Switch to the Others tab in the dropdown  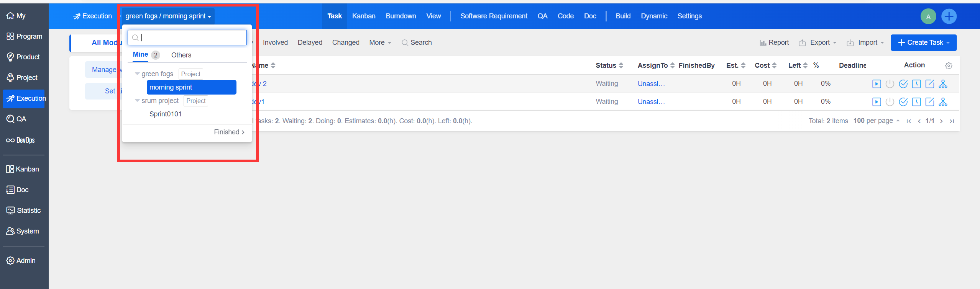tap(181, 55)
